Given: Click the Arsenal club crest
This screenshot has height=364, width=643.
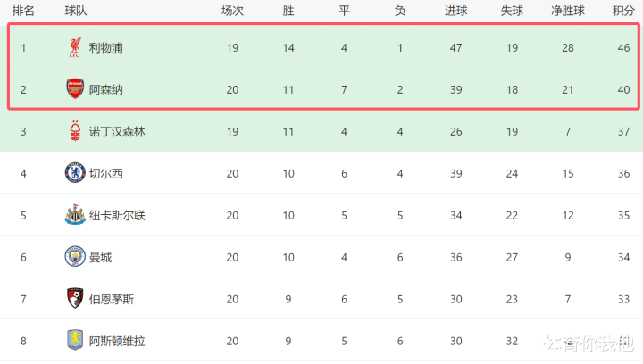Looking at the screenshot, I should [x=75, y=89].
